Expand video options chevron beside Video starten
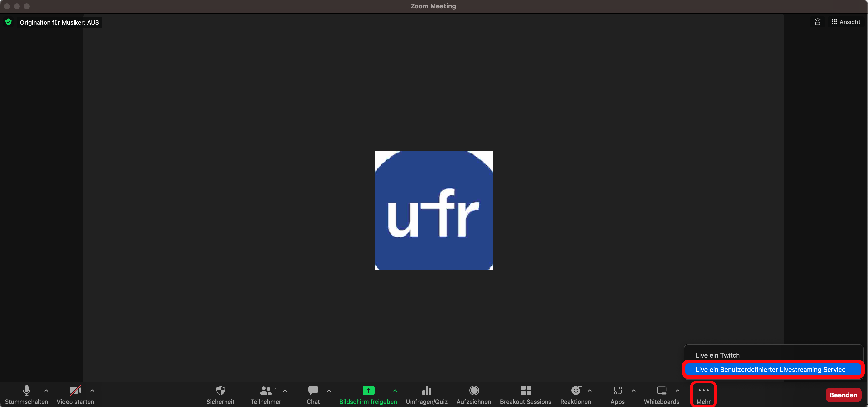The width and height of the screenshot is (868, 407). click(92, 391)
